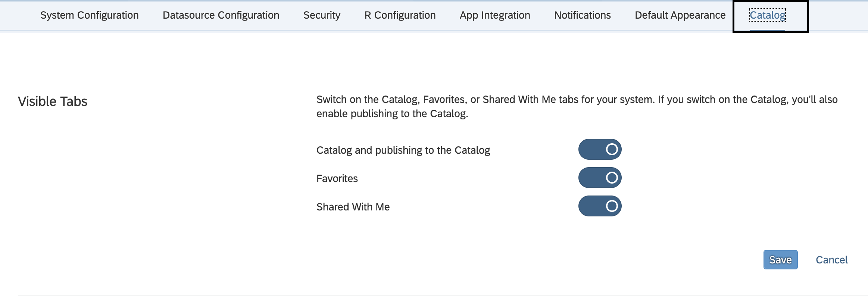Select the Catalog tab
Image resolution: width=868 pixels, height=297 pixels.
[768, 15]
